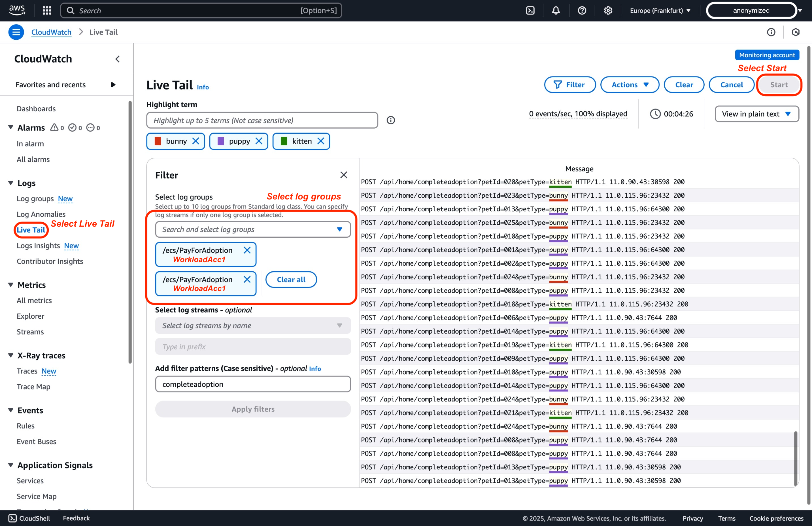Open Contributor Insights in the sidebar
This screenshot has width=812, height=526.
pyautogui.click(x=50, y=261)
